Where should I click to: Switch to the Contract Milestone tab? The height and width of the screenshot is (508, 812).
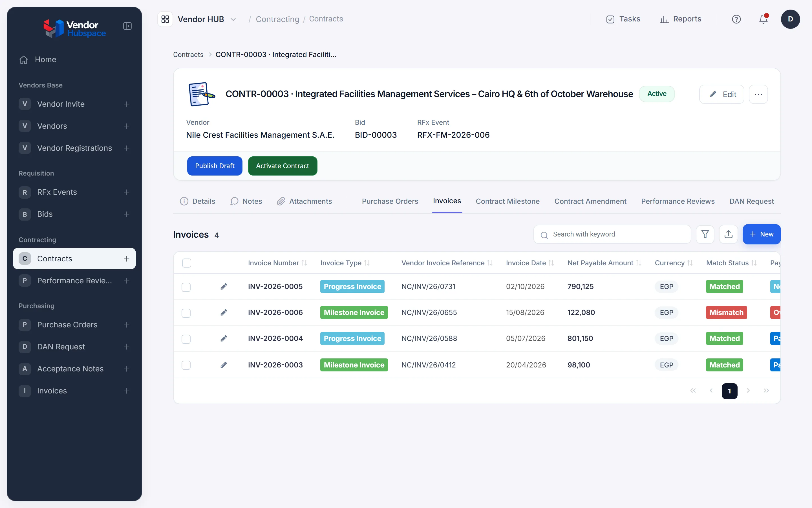(x=507, y=201)
